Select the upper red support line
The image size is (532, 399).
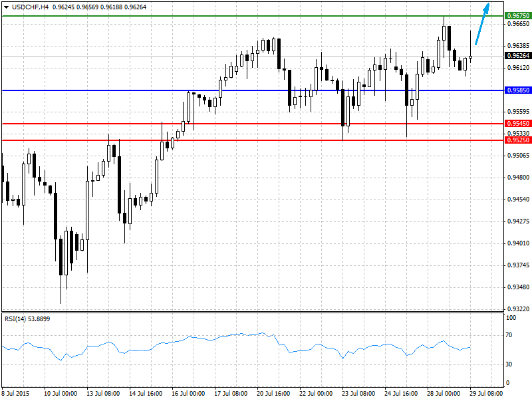253,124
